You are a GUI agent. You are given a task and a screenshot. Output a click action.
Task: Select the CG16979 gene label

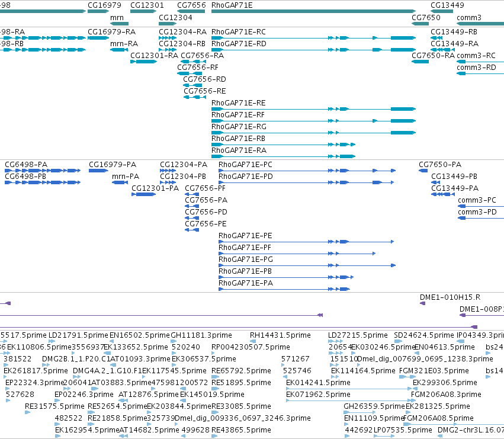point(104,5)
